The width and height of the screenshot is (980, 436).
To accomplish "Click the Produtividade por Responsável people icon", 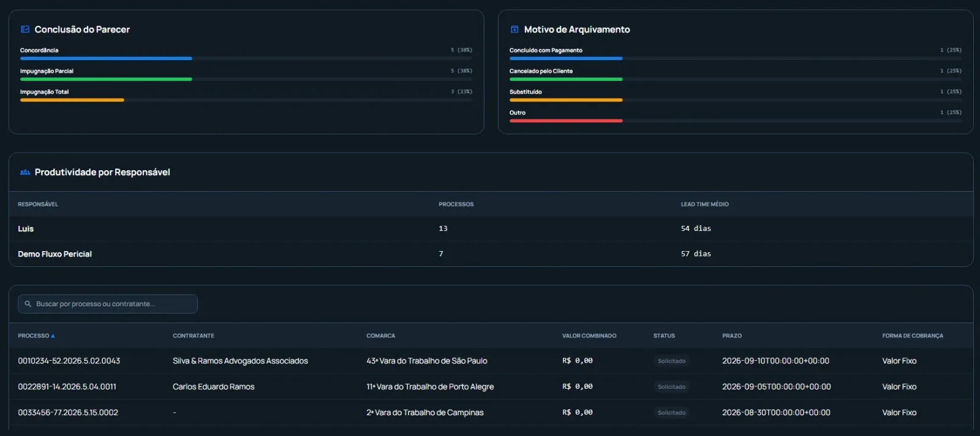I will 25,172.
